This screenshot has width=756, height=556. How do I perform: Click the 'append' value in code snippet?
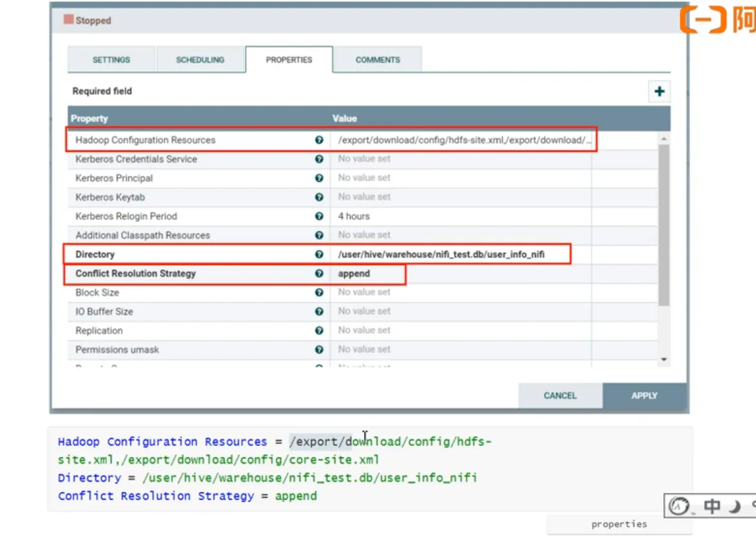coord(296,496)
